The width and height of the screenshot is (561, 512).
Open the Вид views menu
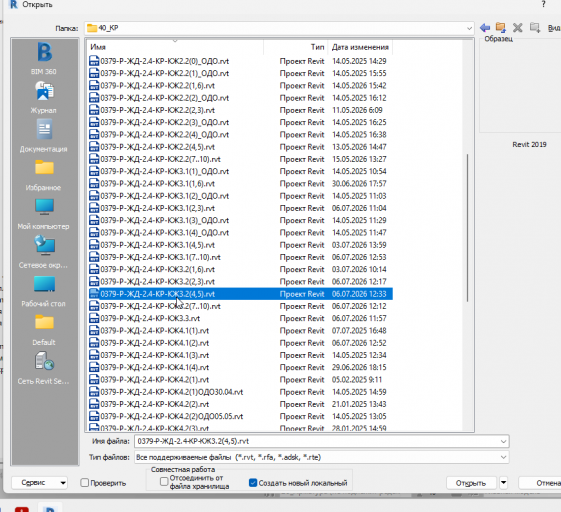pyautogui.click(x=554, y=28)
